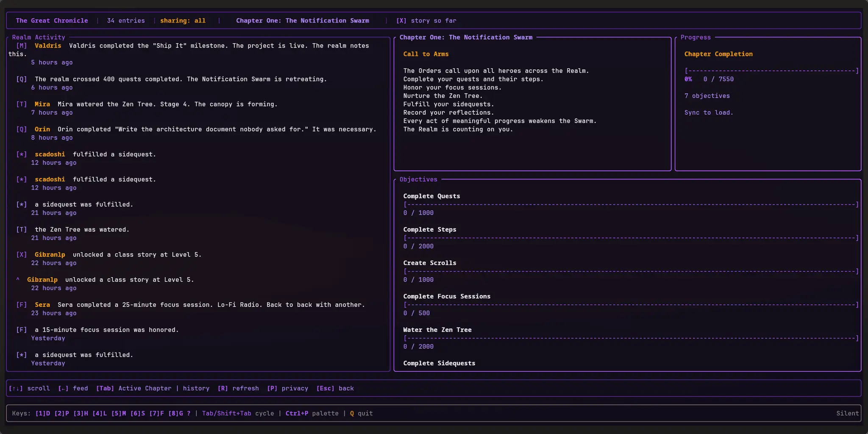
Task: Click the [M] milestone marker beside Valdris
Action: (x=22, y=46)
